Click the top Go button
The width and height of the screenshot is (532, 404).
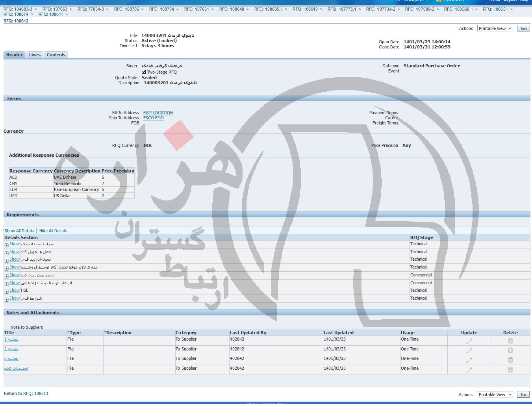pos(524,28)
